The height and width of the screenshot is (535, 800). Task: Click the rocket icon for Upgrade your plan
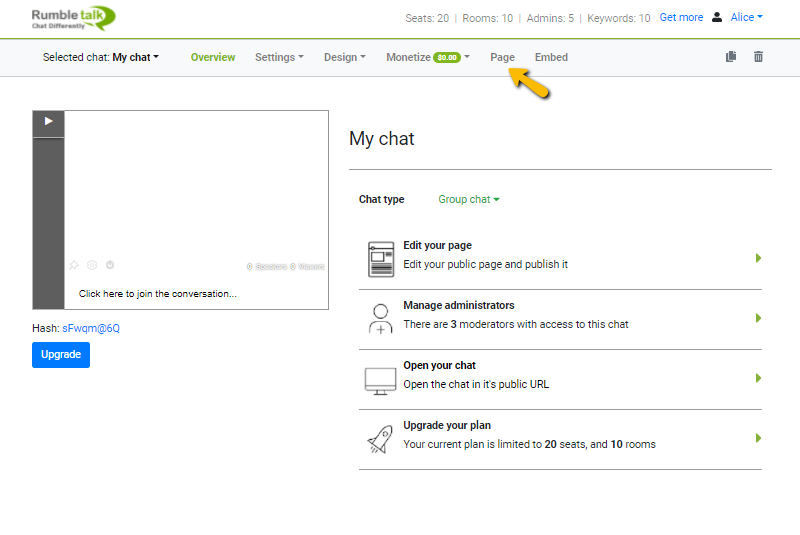coord(380,439)
